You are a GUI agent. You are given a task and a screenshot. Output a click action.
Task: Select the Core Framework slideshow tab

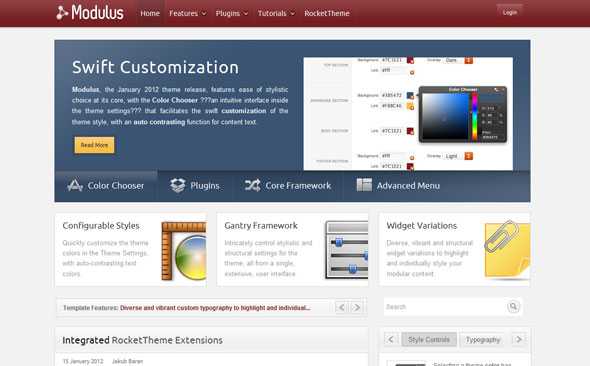(288, 185)
